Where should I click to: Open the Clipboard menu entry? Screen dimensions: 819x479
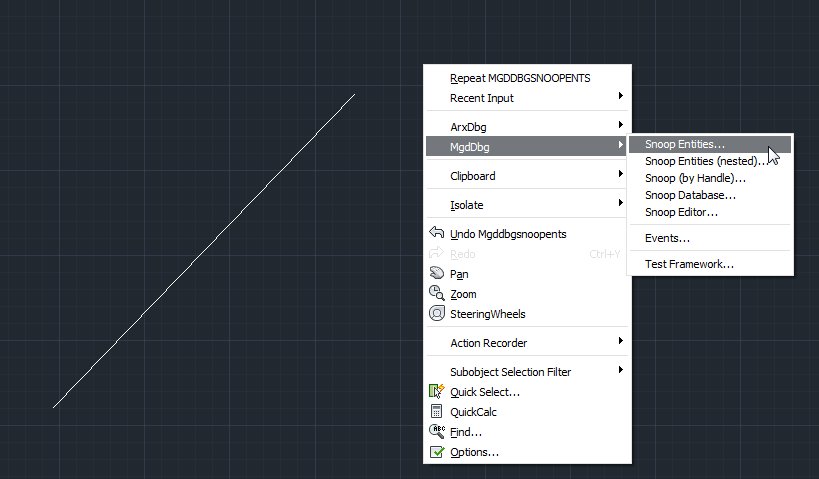[x=527, y=176]
